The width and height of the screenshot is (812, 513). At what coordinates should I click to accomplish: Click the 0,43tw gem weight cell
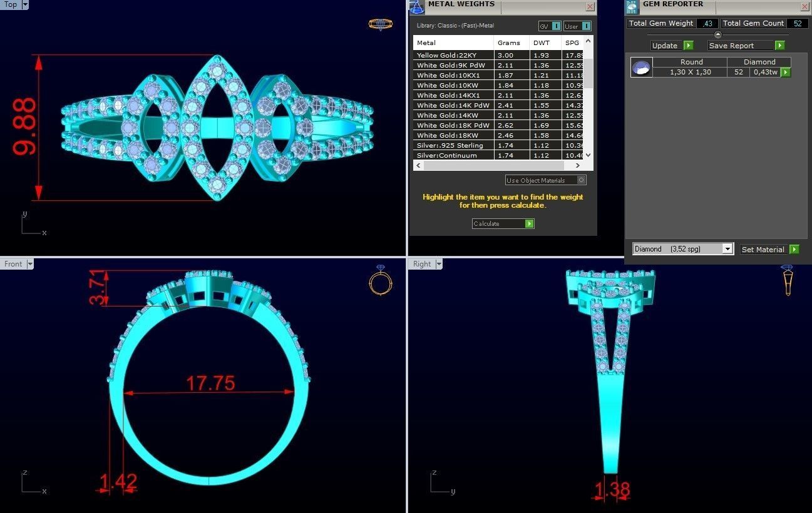[x=765, y=73]
